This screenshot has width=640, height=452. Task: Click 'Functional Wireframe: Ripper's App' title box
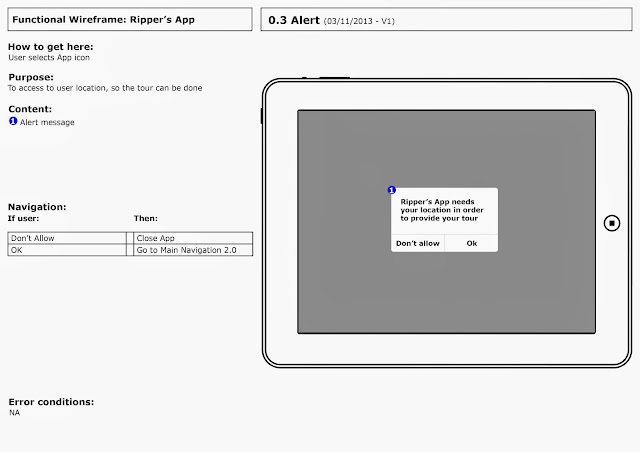(x=130, y=19)
